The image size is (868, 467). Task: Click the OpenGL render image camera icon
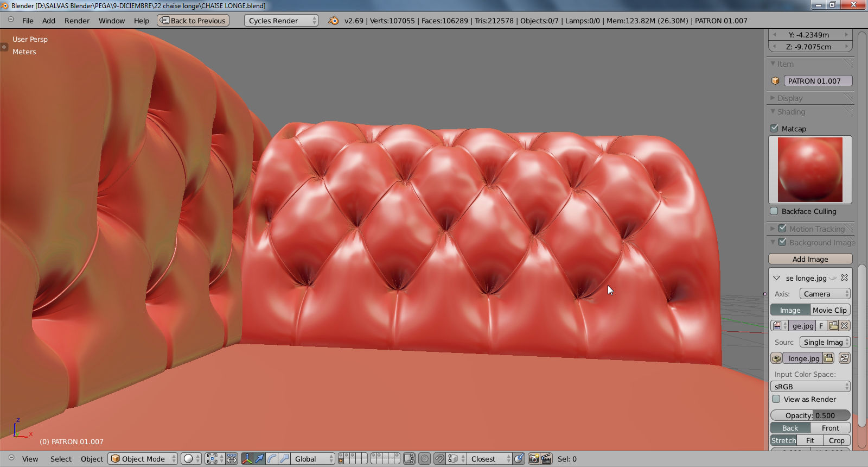534,459
